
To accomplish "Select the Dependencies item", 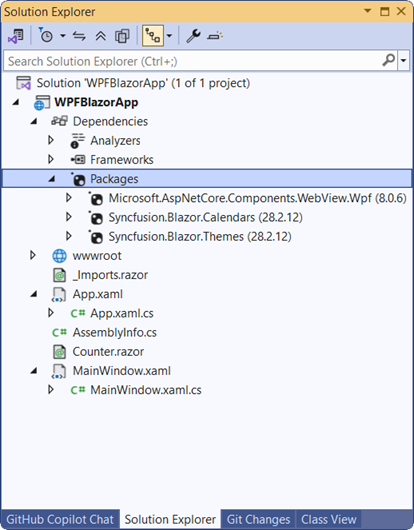I will pos(111,121).
